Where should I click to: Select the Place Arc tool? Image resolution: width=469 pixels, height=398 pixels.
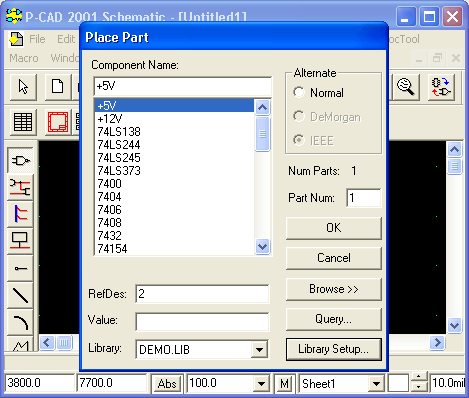20,322
